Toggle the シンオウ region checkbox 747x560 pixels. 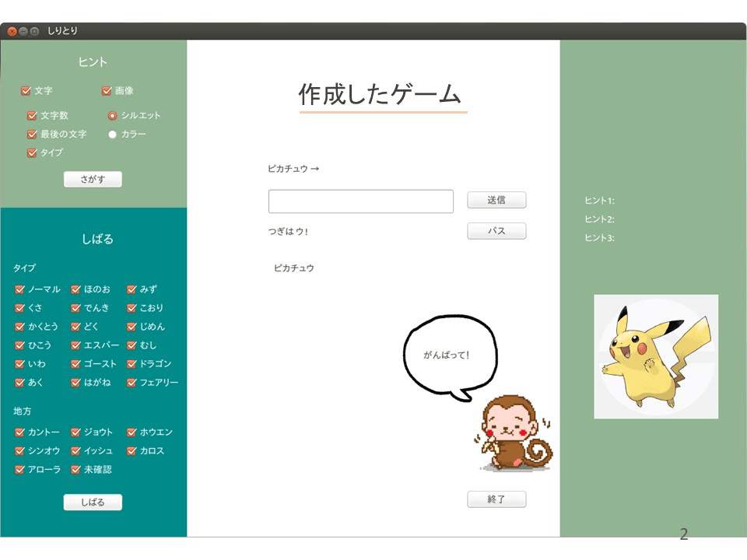[x=19, y=450]
